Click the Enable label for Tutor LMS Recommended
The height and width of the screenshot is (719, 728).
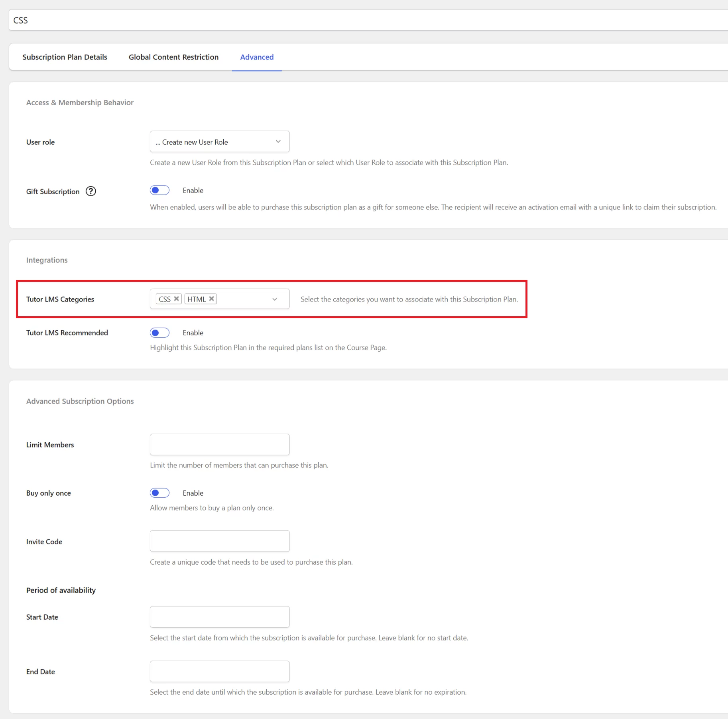[x=193, y=333]
